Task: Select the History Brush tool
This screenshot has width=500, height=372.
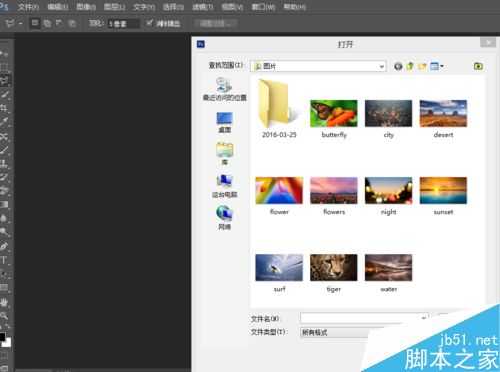Action: [4, 177]
